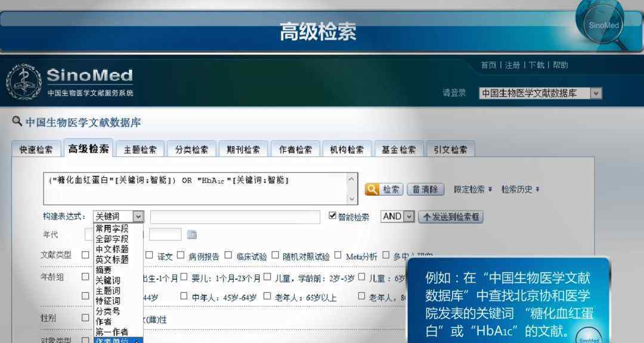Select 摘要 in the field list
The height and width of the screenshot is (343, 644).
pos(104,270)
